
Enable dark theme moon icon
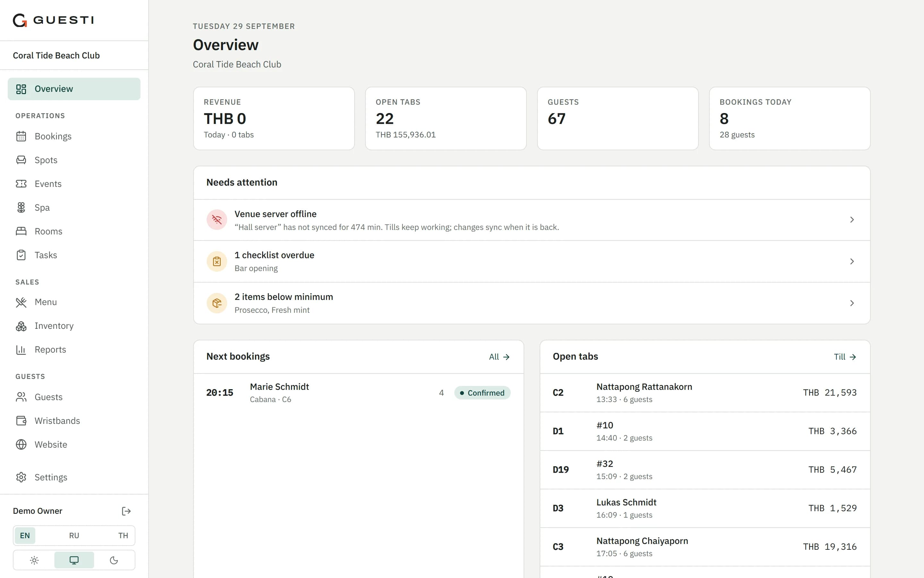pos(114,560)
